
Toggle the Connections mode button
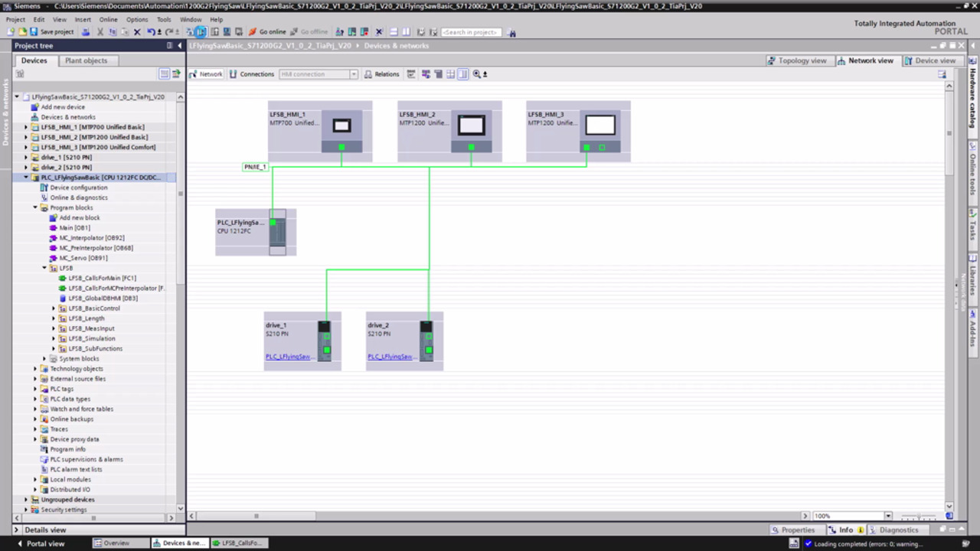click(x=251, y=74)
